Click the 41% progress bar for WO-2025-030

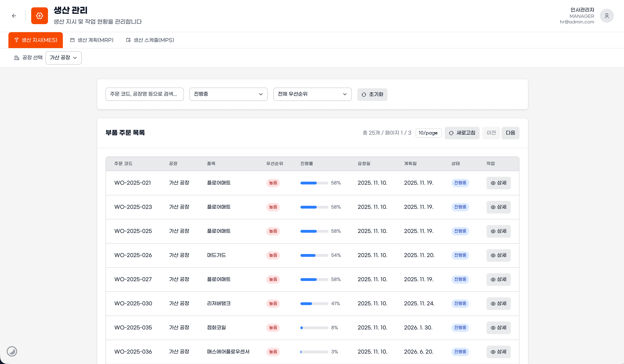click(x=314, y=303)
